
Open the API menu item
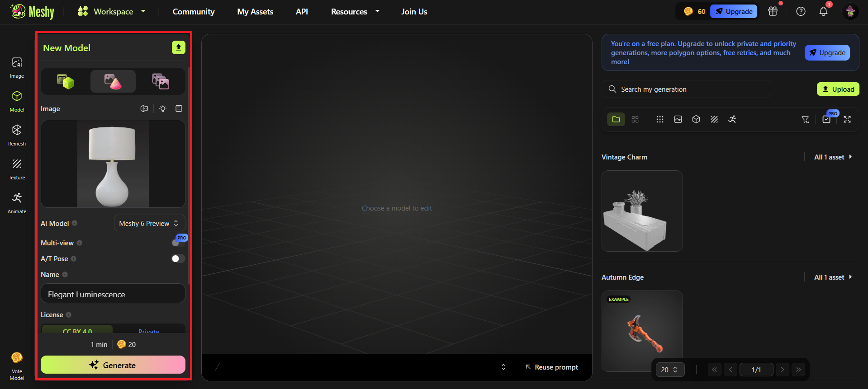pyautogui.click(x=302, y=12)
